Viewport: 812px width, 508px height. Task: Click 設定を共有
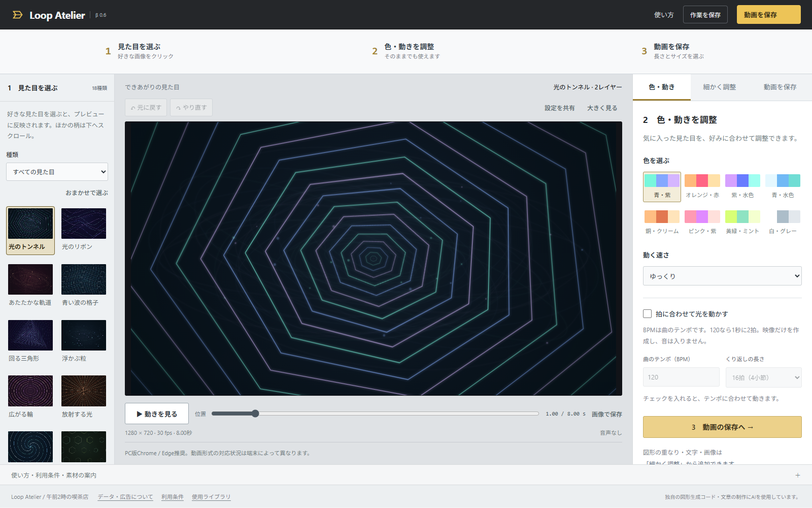(x=560, y=108)
